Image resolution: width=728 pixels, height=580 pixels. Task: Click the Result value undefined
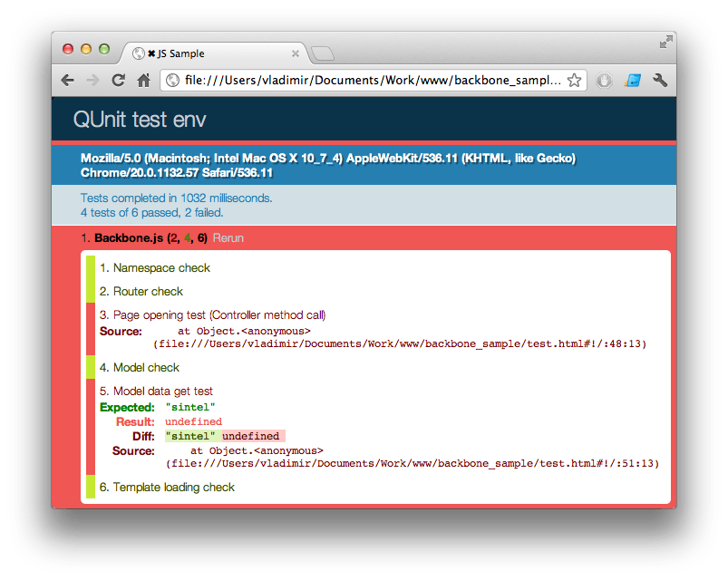194,421
